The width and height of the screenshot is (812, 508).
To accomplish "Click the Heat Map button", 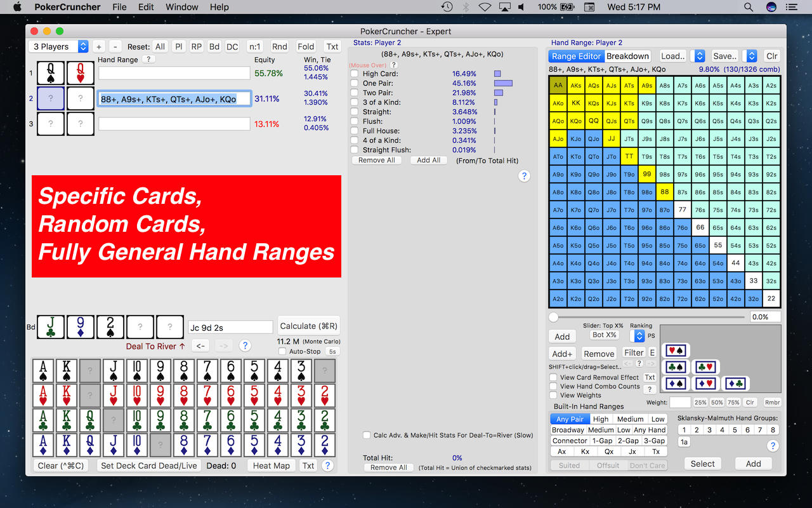I will (x=271, y=465).
